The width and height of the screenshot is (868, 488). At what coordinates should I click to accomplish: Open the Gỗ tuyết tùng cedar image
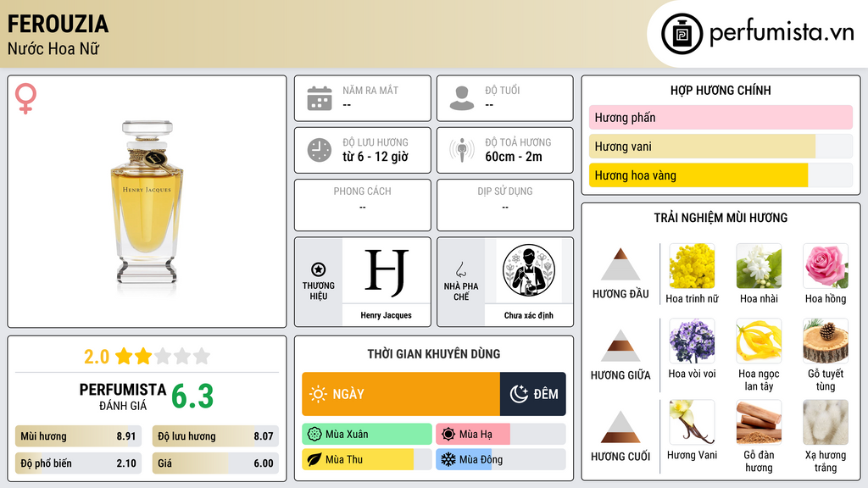826,341
